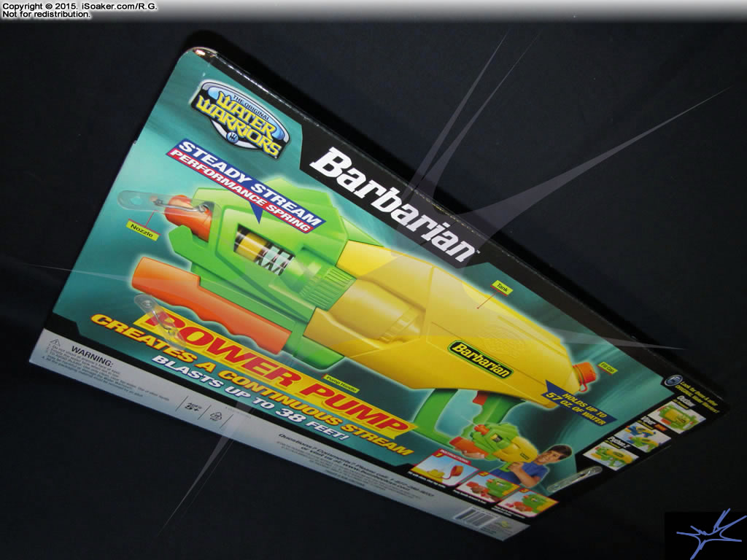
Task: Click the "Fill Cap" callout label
Action: click(x=608, y=367)
